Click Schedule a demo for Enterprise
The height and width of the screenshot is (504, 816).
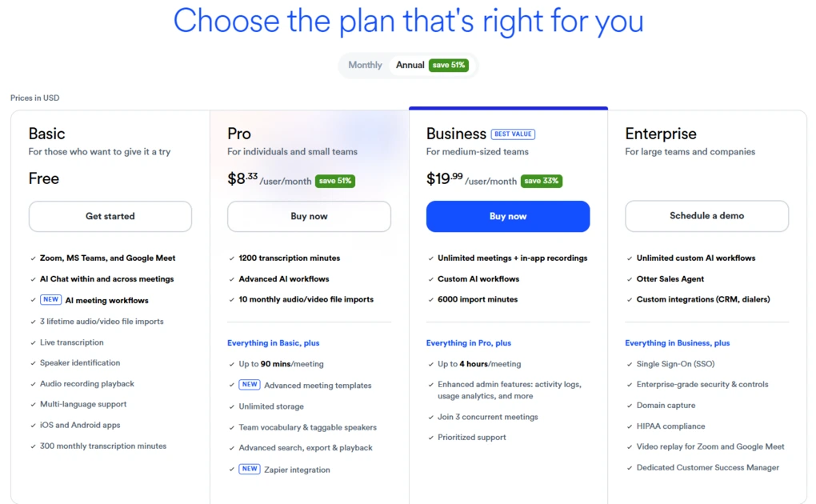706,216
